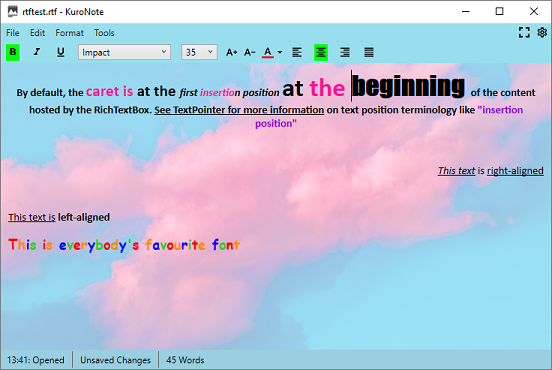The image size is (552, 370).
Task: Apply the red font color A icon
Action: coord(268,52)
